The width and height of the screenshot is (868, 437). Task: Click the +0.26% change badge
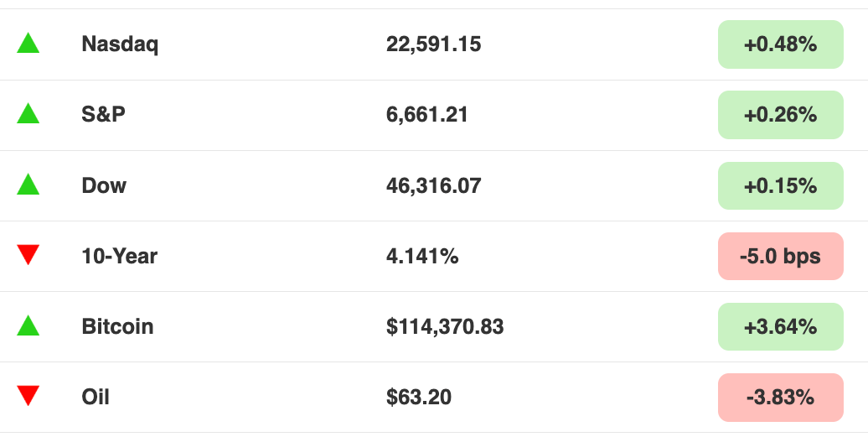point(781,115)
